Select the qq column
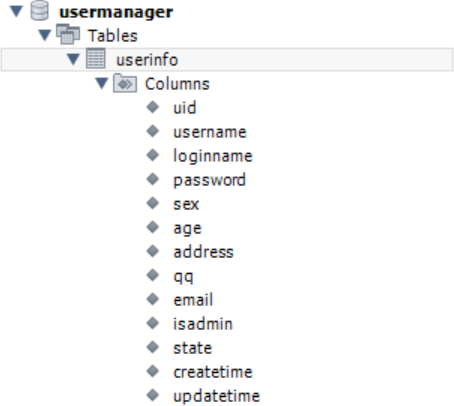 pos(183,277)
